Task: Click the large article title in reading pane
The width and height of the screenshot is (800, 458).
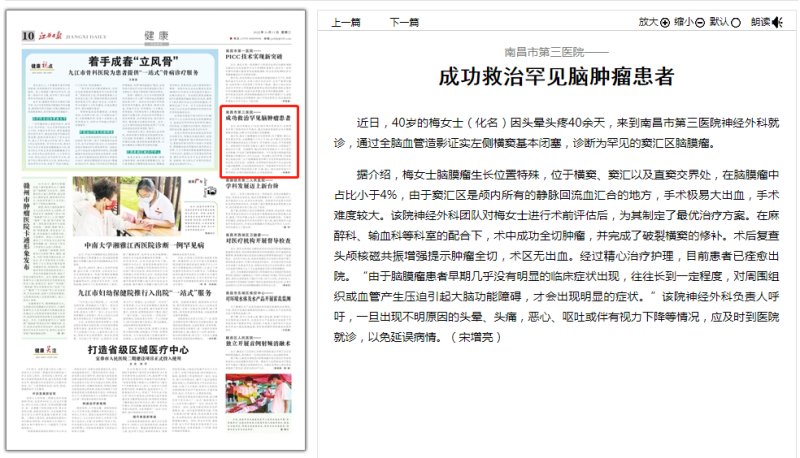Action: point(557,77)
